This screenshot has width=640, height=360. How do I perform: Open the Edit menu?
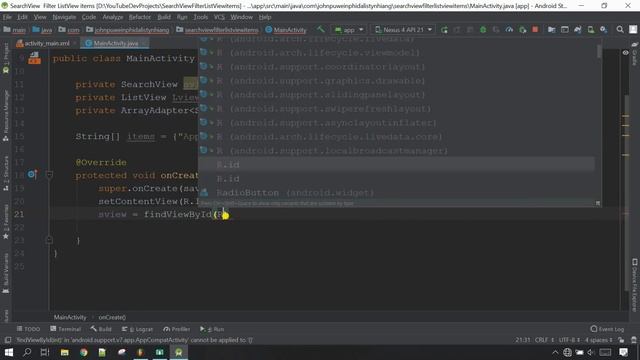coord(22,17)
